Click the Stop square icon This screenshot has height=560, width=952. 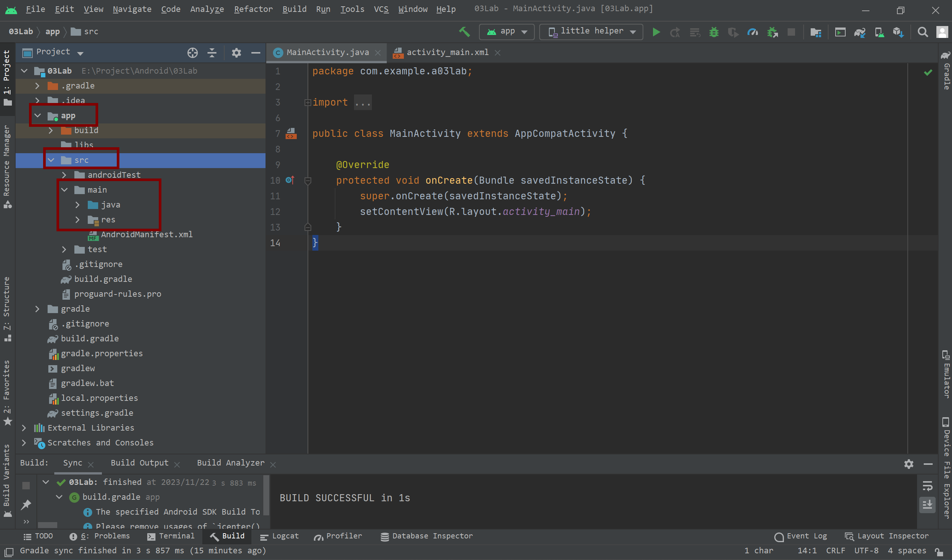point(791,32)
